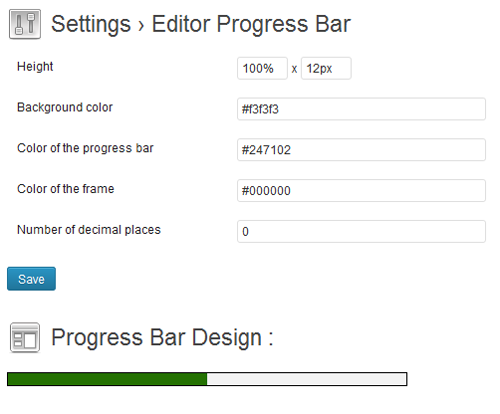The height and width of the screenshot is (414, 500).
Task: Click the Number of decimal places field
Action: 361,231
